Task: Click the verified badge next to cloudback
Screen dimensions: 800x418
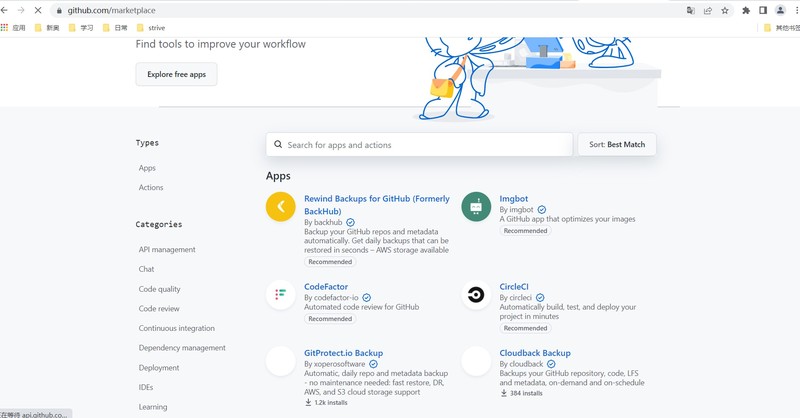Action: [551, 364]
